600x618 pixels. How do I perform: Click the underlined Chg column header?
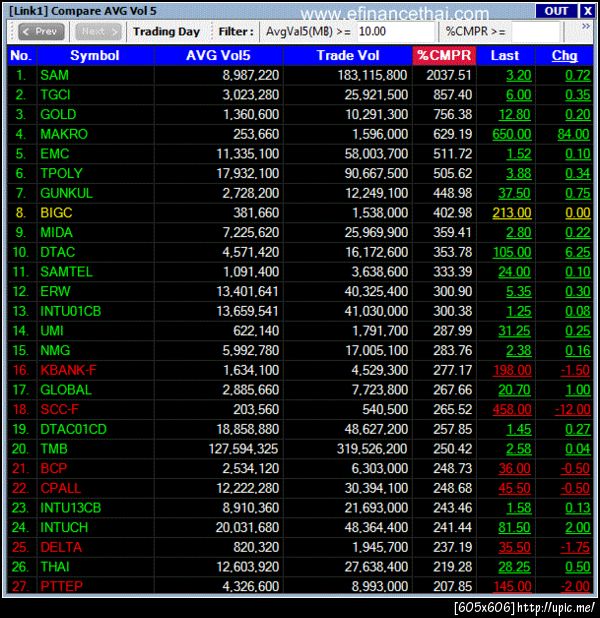pyautogui.click(x=564, y=56)
